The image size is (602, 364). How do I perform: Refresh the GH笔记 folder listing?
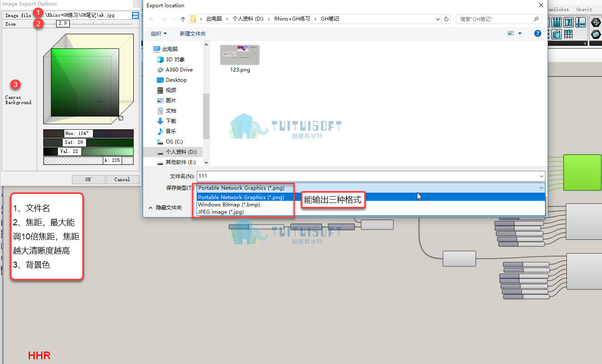[x=446, y=19]
